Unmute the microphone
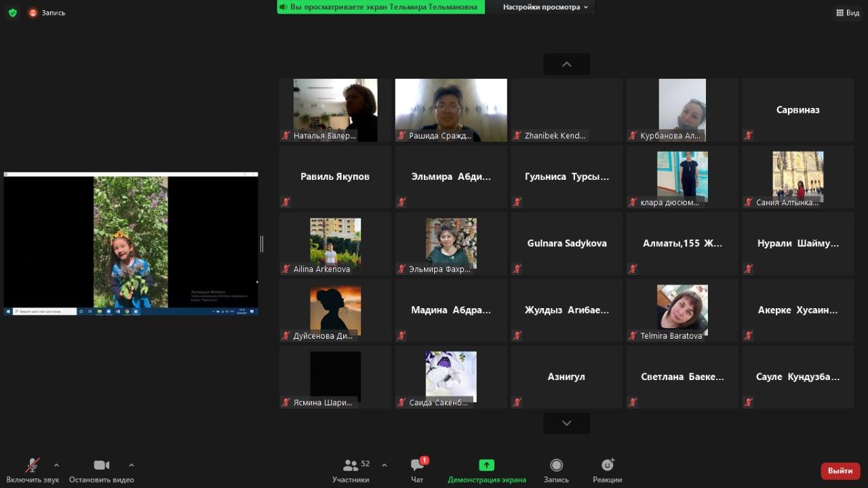Viewport: 868px width, 488px height. coord(32,466)
